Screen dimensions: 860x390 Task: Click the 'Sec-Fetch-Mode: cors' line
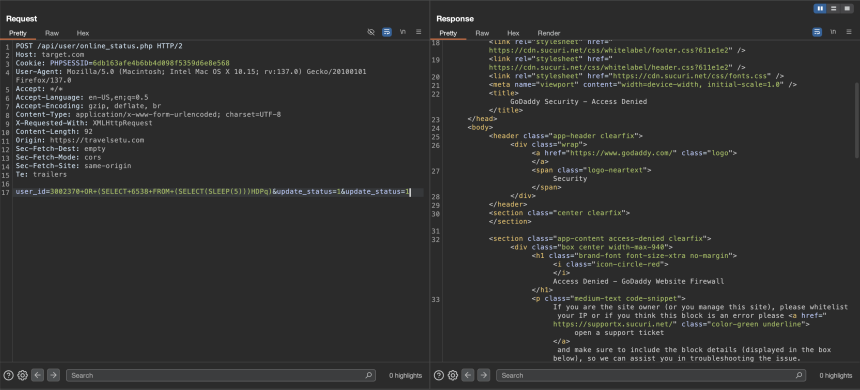[58, 157]
